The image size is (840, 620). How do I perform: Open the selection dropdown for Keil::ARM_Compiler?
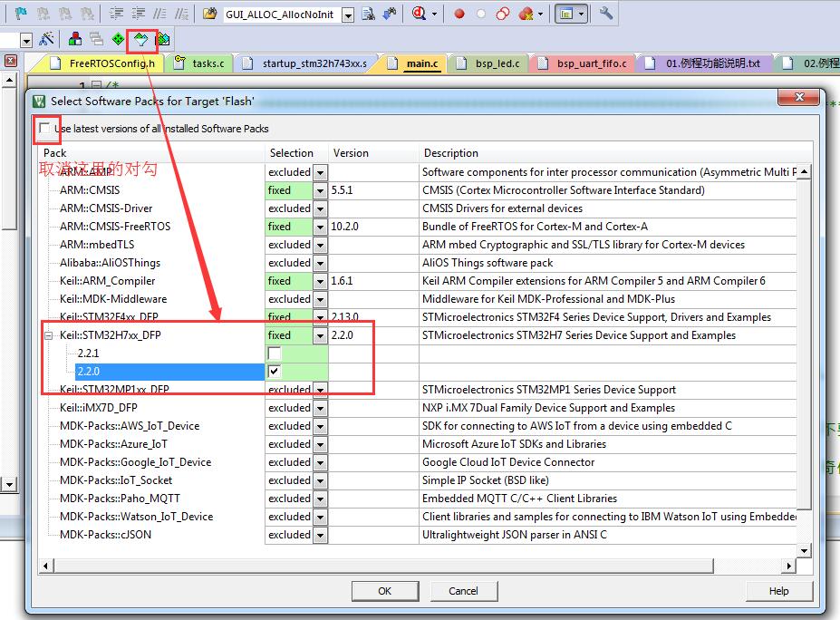point(321,281)
